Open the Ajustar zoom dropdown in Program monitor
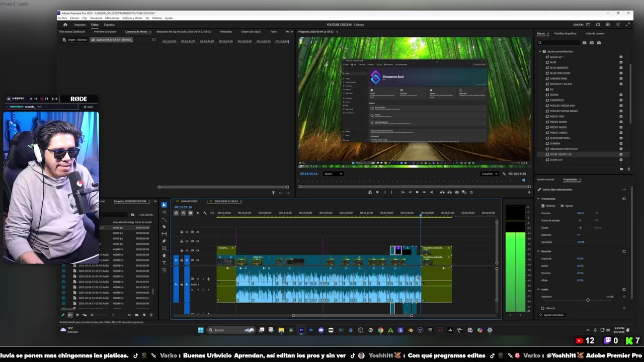 click(x=333, y=174)
